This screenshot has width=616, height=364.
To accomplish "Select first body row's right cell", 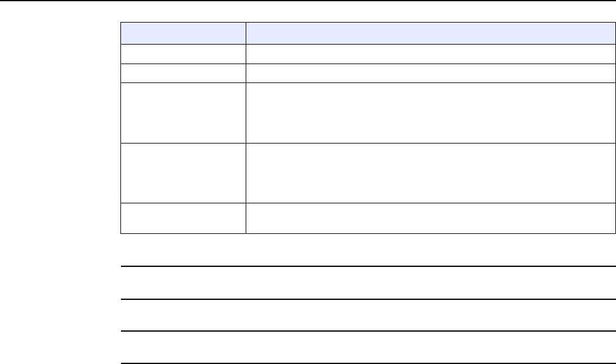I will 430,54.
